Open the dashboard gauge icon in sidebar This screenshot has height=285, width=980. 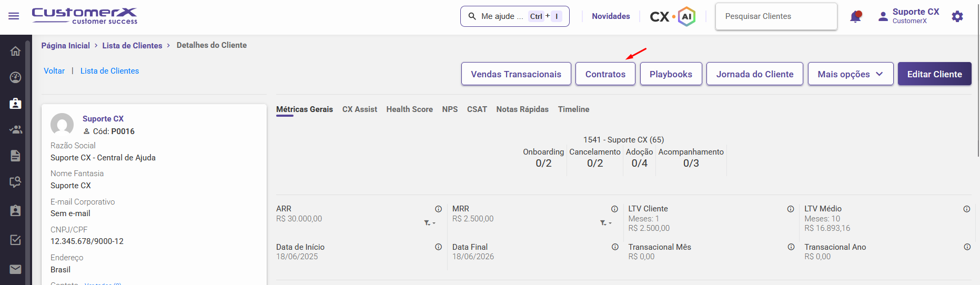[15, 77]
